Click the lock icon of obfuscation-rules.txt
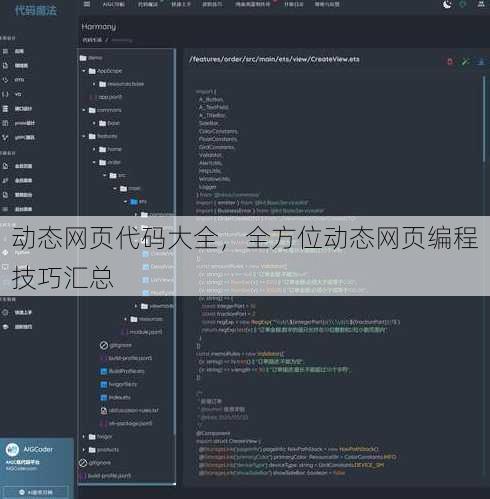The height and width of the screenshot is (499, 490). click(104, 411)
